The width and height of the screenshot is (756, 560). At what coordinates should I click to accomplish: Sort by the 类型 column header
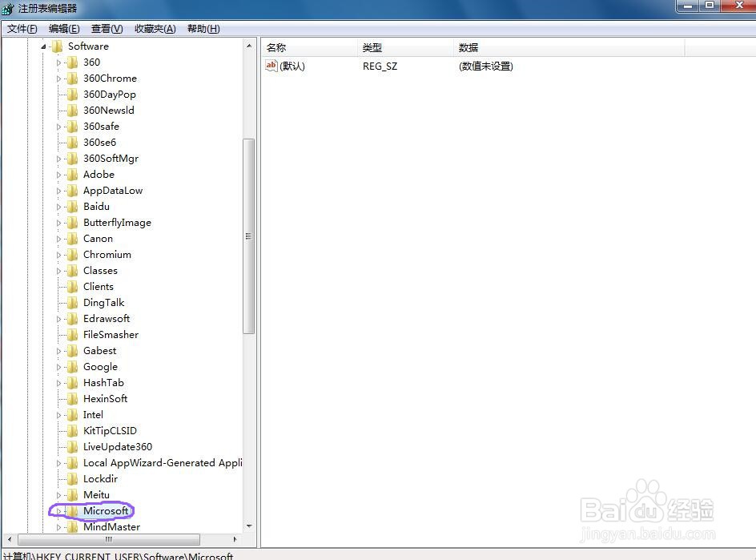pyautogui.click(x=406, y=48)
